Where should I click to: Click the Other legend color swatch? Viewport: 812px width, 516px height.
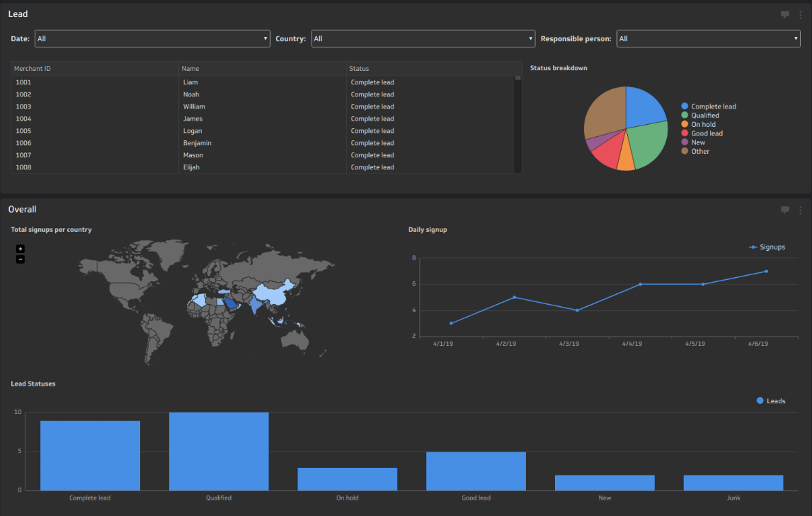coord(685,151)
